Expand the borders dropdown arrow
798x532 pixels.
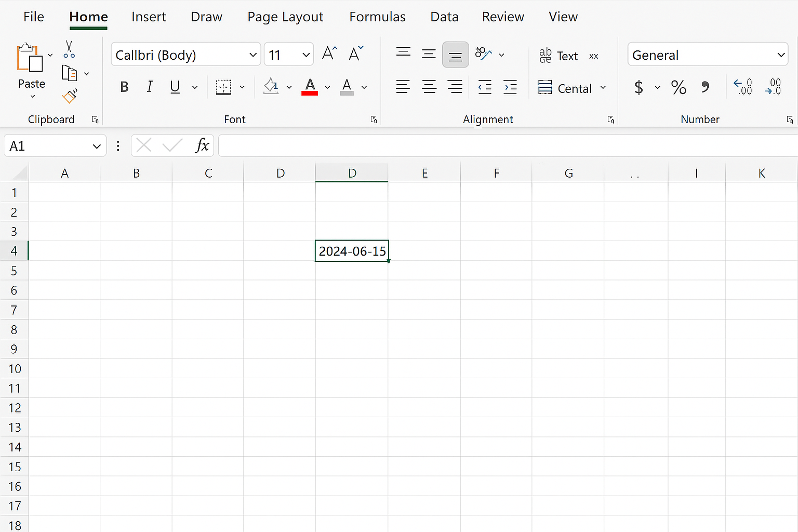click(x=242, y=87)
